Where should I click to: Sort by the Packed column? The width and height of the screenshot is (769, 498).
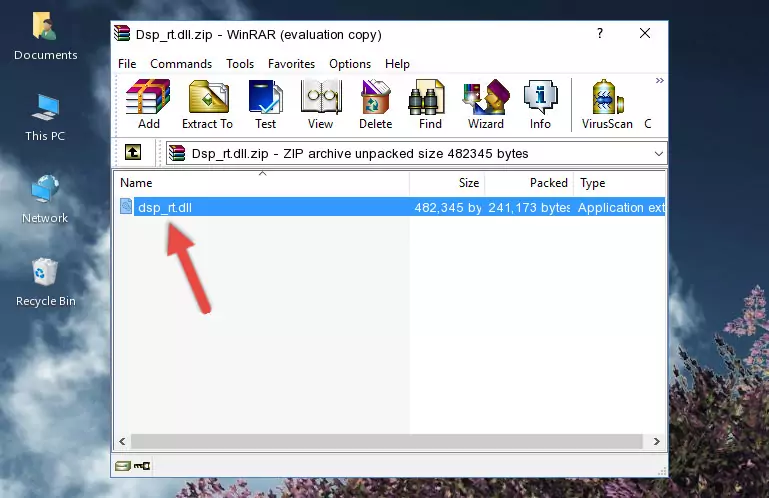[529, 183]
